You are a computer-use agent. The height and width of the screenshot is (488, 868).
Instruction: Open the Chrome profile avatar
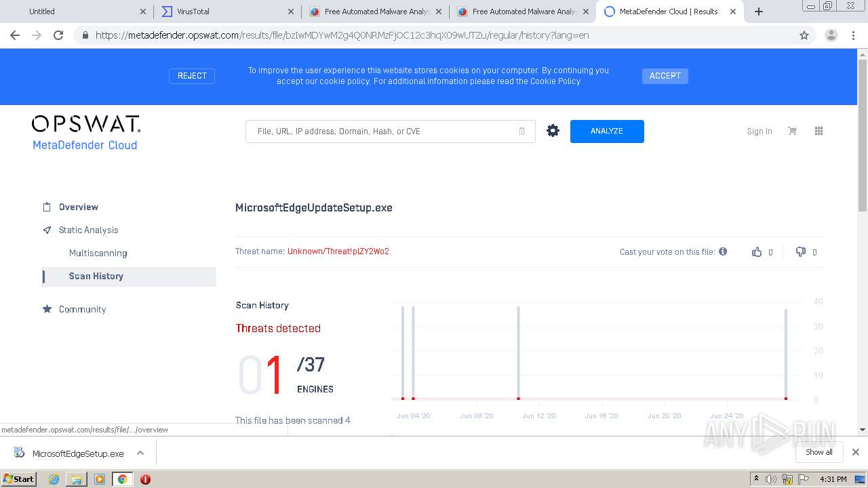pyautogui.click(x=831, y=35)
